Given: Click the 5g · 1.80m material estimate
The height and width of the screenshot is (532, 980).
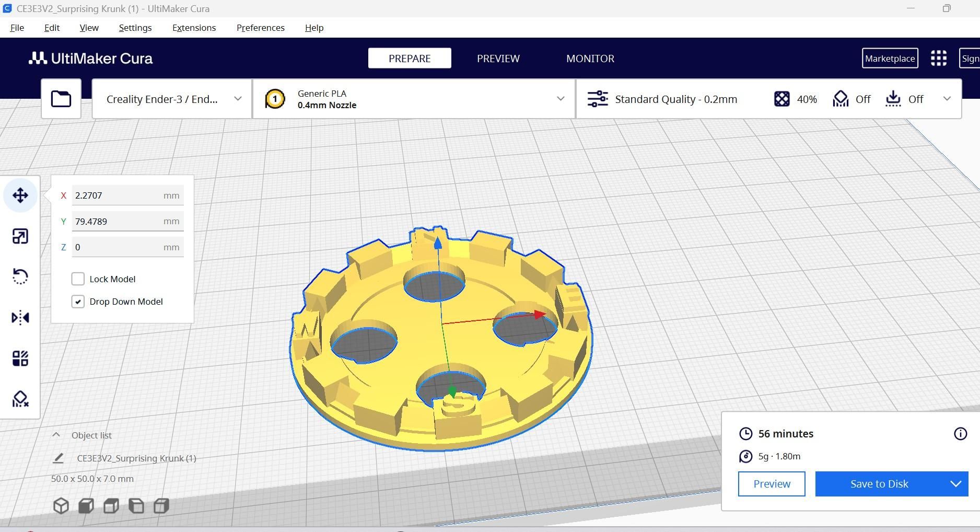Looking at the screenshot, I should pos(779,456).
